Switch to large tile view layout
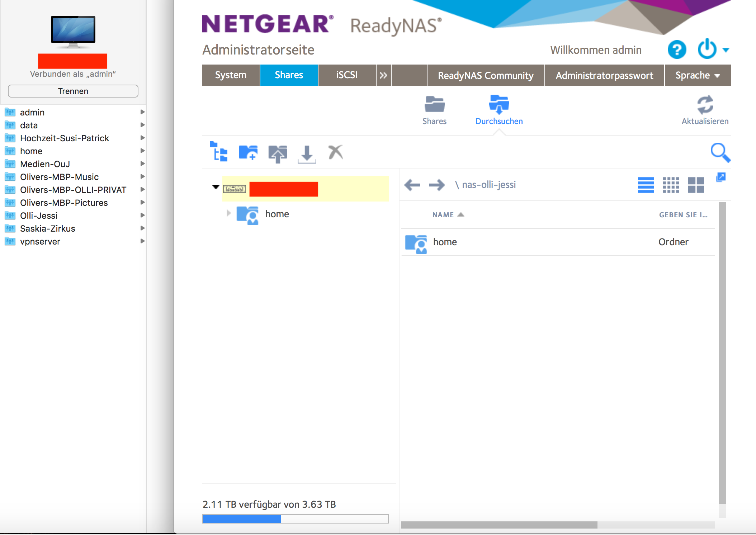The height and width of the screenshot is (535, 756). point(696,185)
